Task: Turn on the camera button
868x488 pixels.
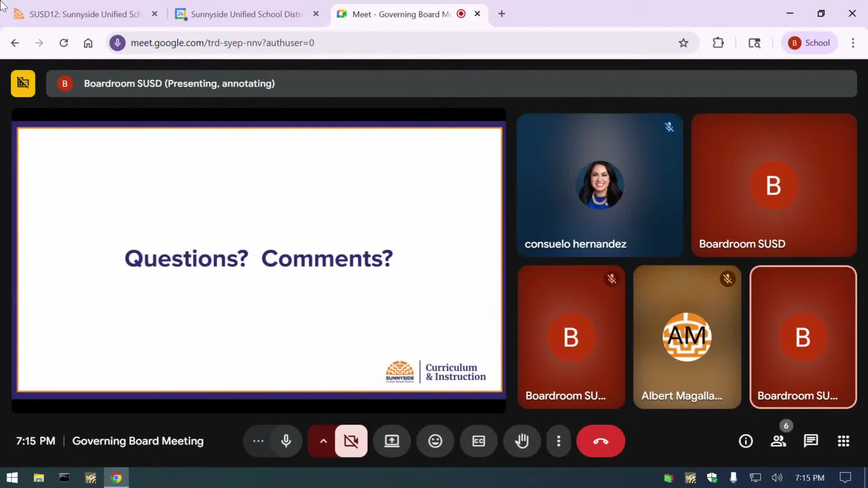Action: pos(351,441)
